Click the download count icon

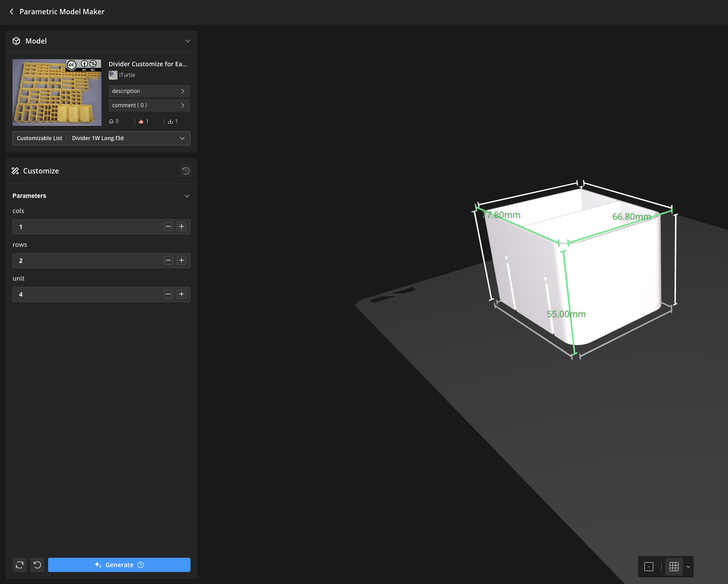pos(170,121)
